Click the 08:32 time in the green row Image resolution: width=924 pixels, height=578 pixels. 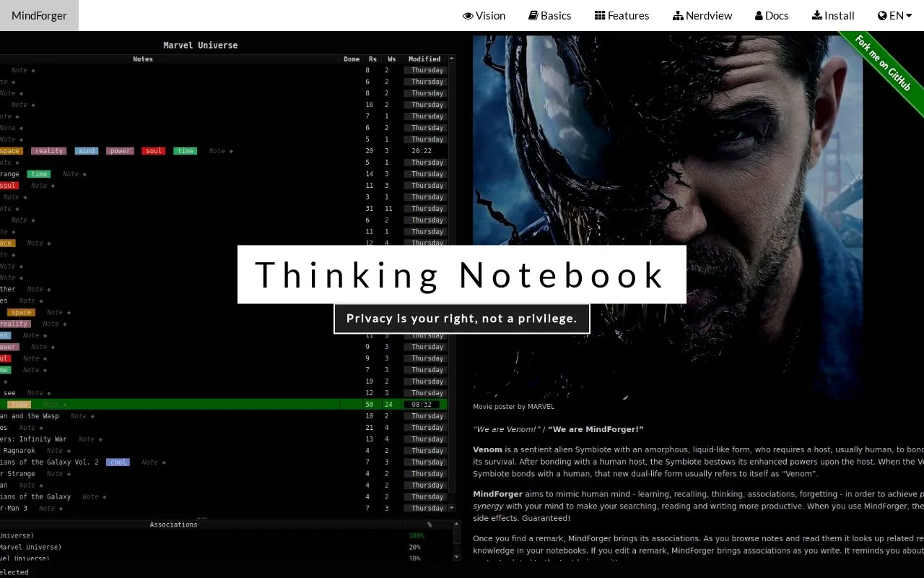click(x=422, y=405)
